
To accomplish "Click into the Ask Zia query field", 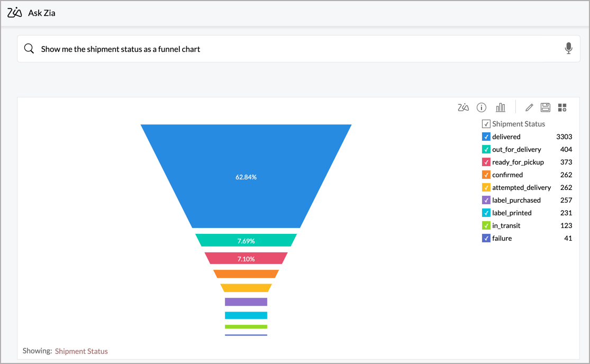I will pos(296,49).
